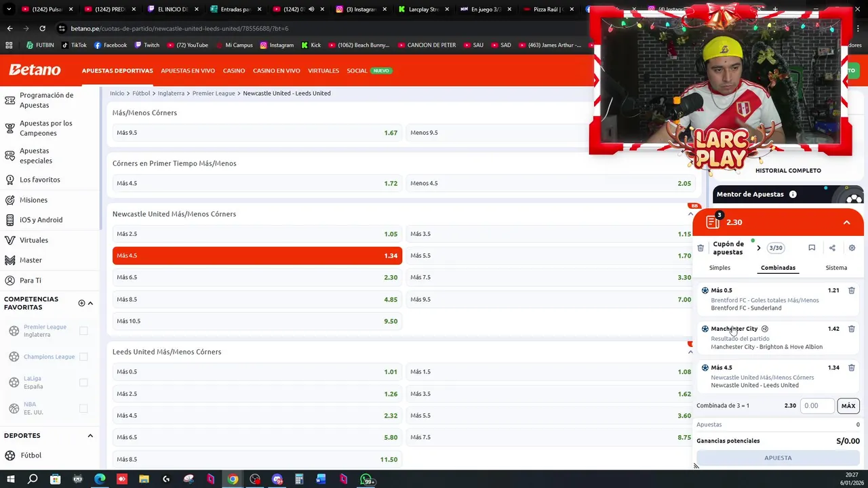Switch to the Simples tab
This screenshot has width=868, height=488.
coord(719,268)
